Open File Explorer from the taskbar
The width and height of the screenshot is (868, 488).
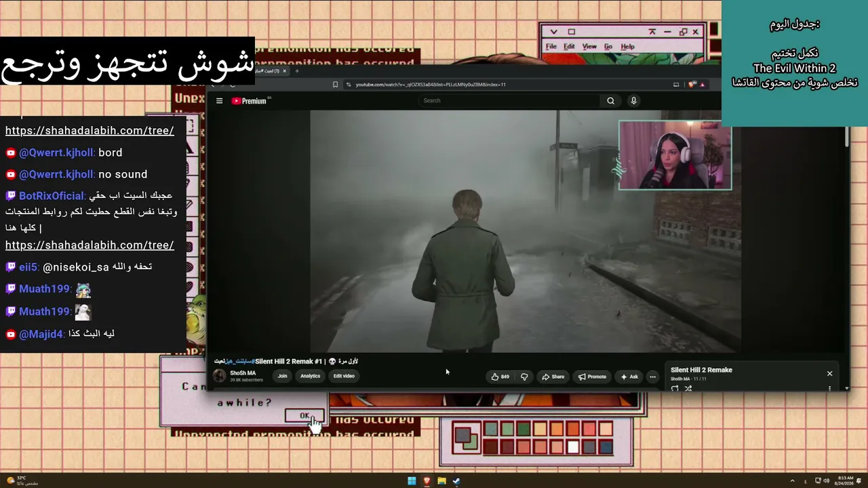[x=441, y=481]
